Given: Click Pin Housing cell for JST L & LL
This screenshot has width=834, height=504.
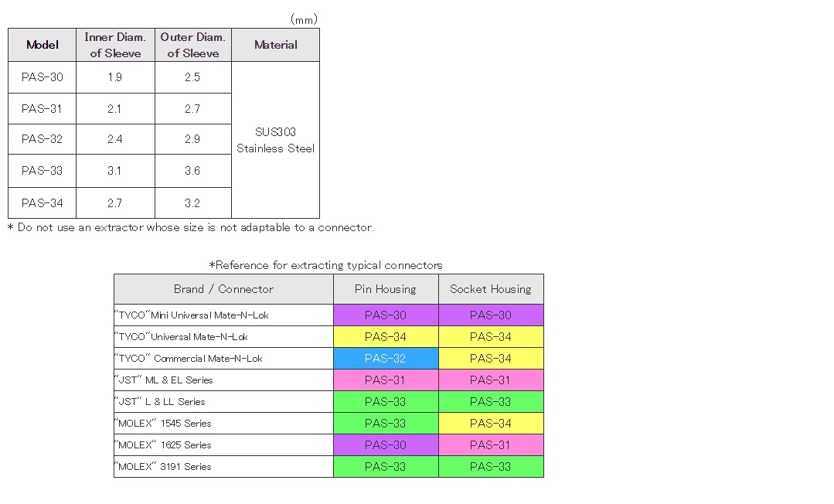Looking at the screenshot, I should pos(386,402).
